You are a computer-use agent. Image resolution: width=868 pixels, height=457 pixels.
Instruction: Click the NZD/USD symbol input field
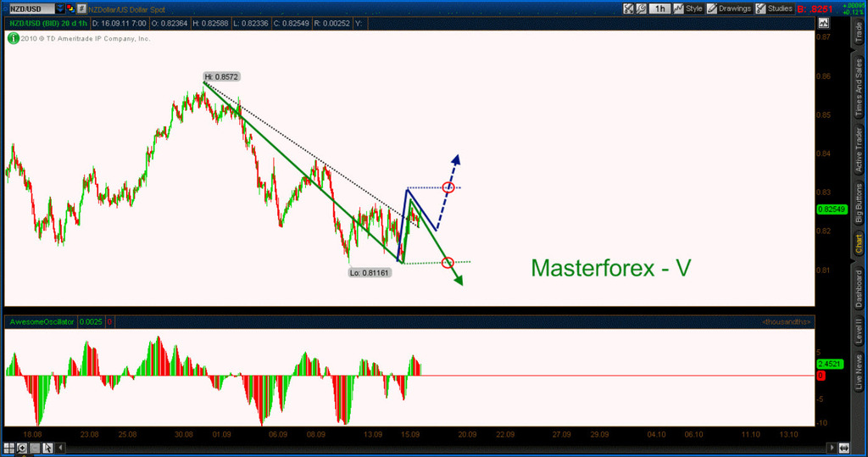tap(31, 8)
